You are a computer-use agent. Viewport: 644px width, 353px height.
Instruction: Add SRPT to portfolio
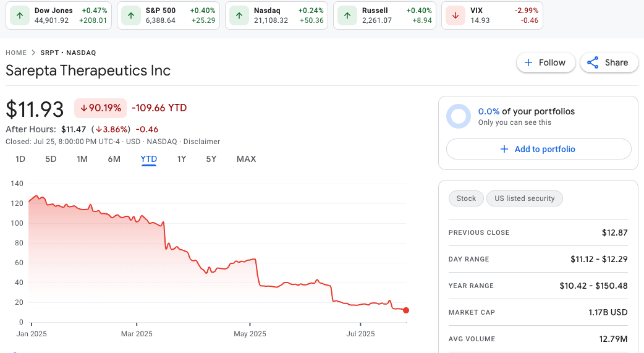(539, 149)
